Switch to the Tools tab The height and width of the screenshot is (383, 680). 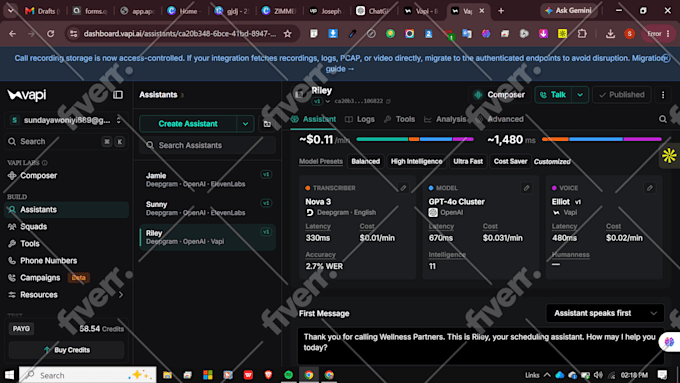399,119
